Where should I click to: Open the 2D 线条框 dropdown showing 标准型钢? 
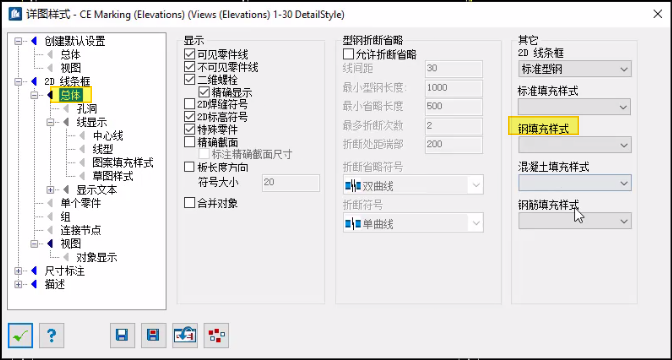(575, 69)
